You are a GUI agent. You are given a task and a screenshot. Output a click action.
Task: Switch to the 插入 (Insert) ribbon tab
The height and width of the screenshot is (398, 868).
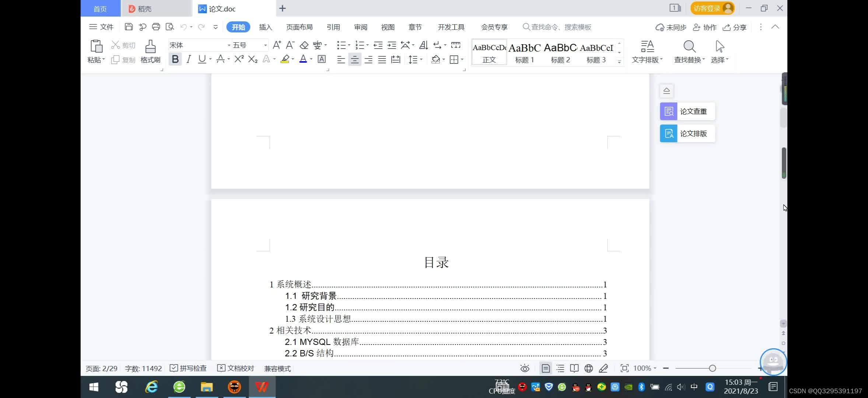click(x=265, y=27)
